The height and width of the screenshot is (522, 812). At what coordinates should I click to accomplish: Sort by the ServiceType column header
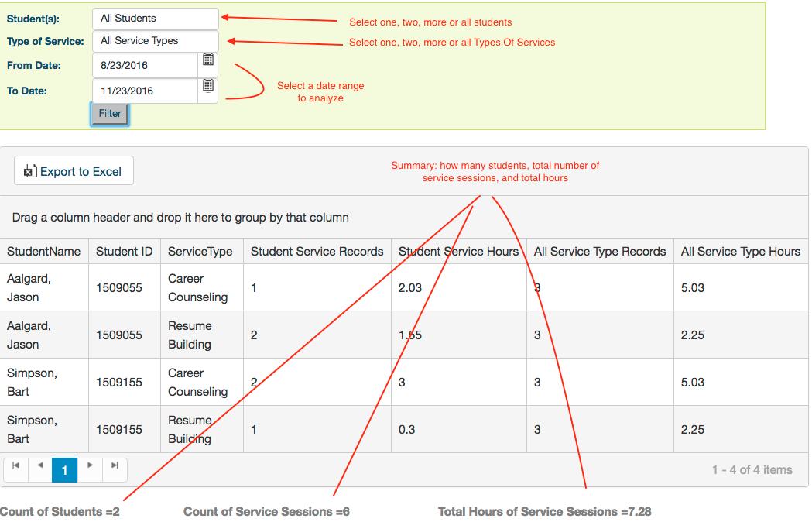pyautogui.click(x=200, y=252)
